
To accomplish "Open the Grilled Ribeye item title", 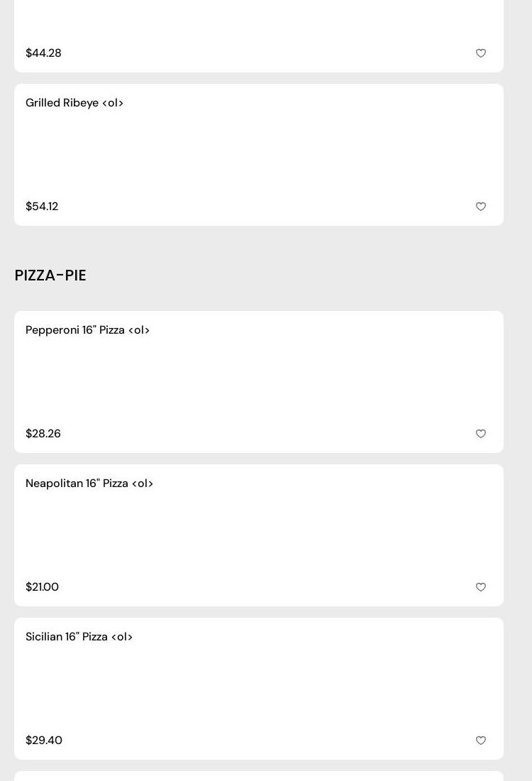I will click(74, 103).
